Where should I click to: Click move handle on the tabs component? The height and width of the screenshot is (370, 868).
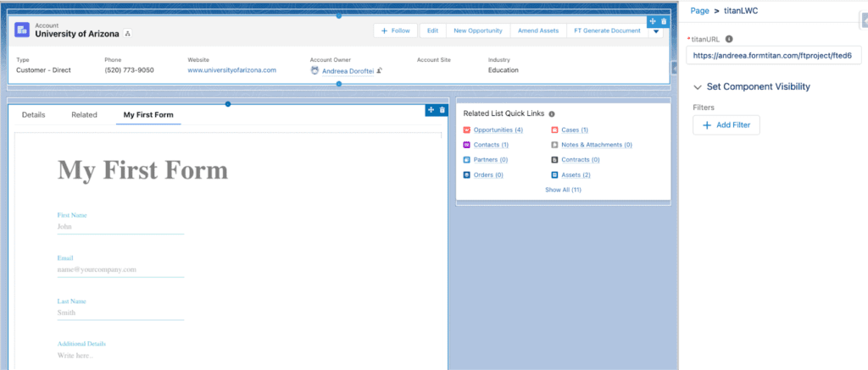(431, 110)
